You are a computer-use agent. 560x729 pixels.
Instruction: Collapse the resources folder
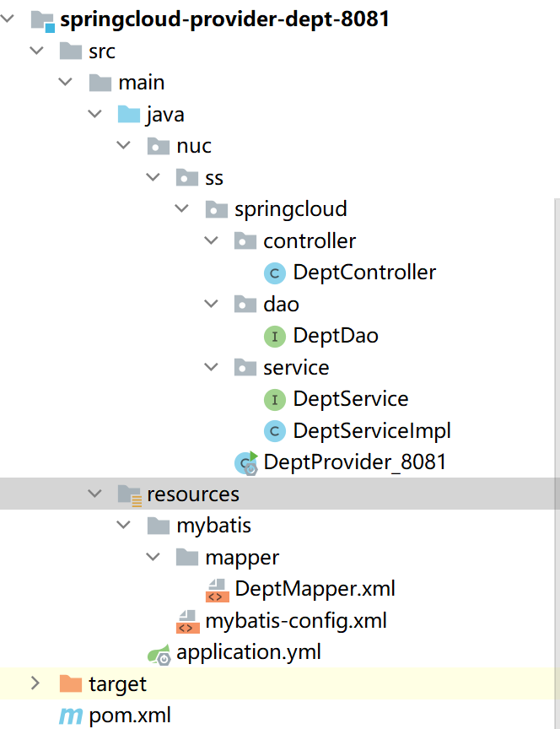94,494
